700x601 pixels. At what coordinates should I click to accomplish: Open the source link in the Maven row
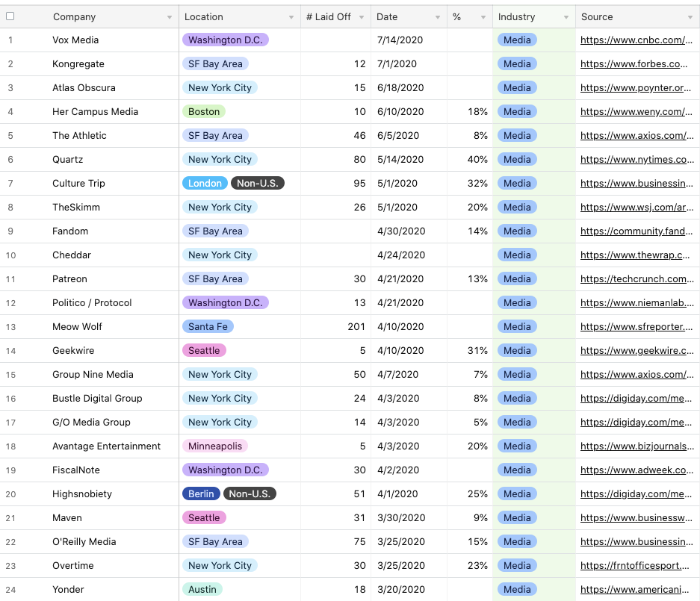(636, 518)
